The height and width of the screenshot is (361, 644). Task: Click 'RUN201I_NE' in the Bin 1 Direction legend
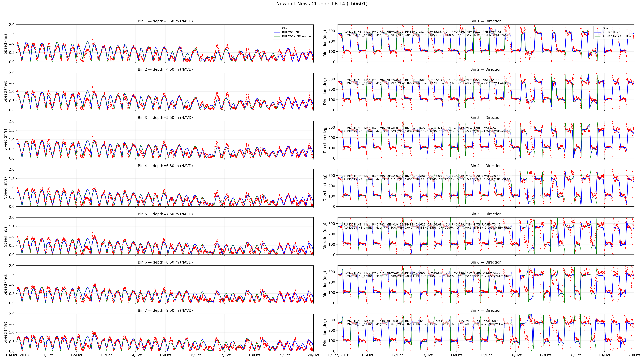coord(611,32)
